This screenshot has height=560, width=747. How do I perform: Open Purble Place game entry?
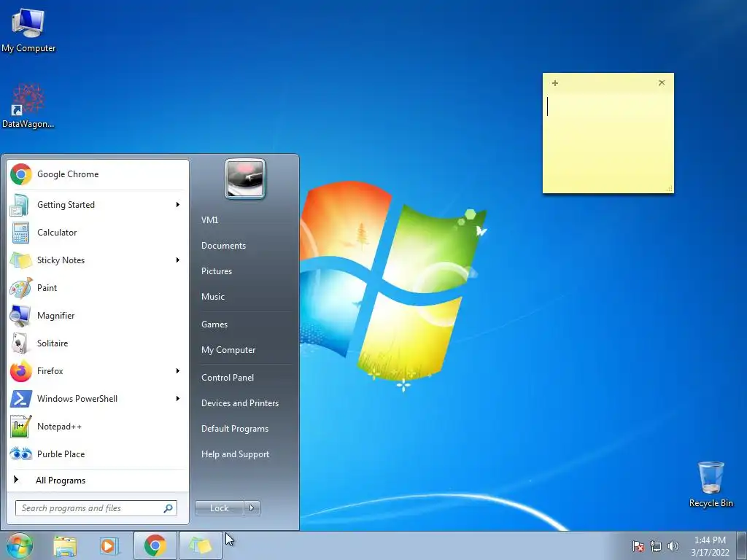click(x=98, y=454)
